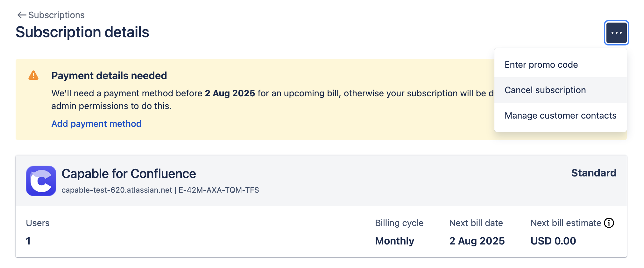Click the Users count value 1

coord(28,241)
